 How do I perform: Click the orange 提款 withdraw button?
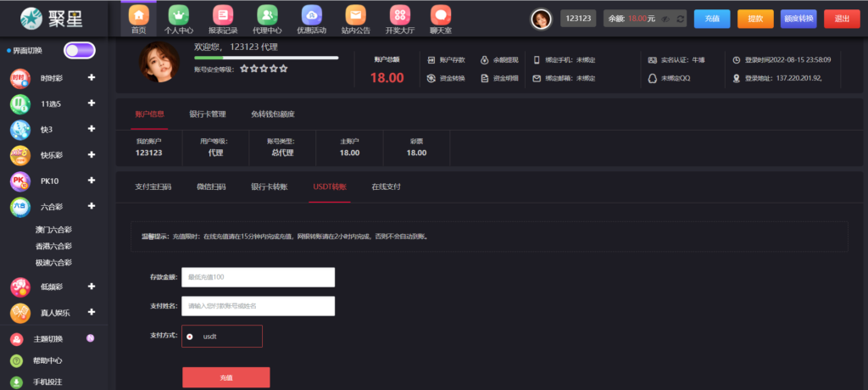755,19
